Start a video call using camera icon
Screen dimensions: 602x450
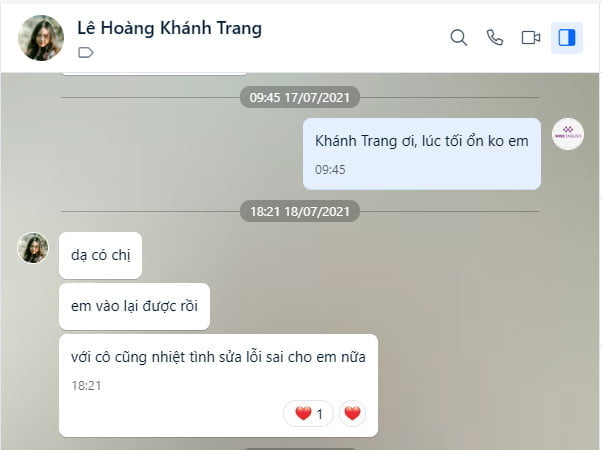(x=531, y=38)
